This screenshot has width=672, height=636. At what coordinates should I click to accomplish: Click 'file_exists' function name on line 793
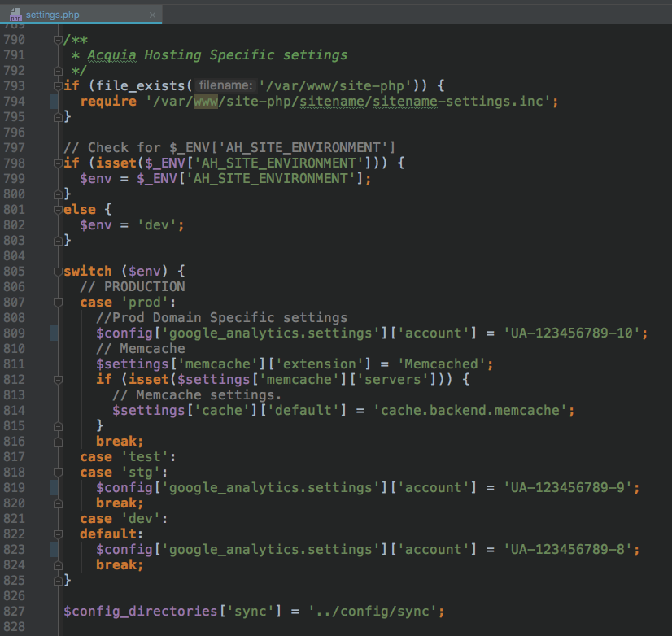[x=140, y=86]
